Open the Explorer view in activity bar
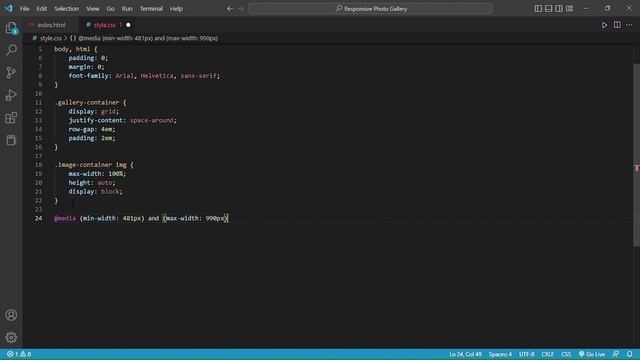This screenshot has height=360, width=640. [11, 28]
